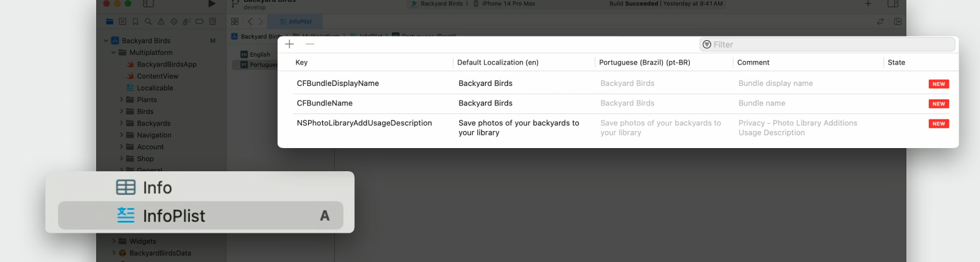
Task: Expand the Account folder
Action: [121, 147]
